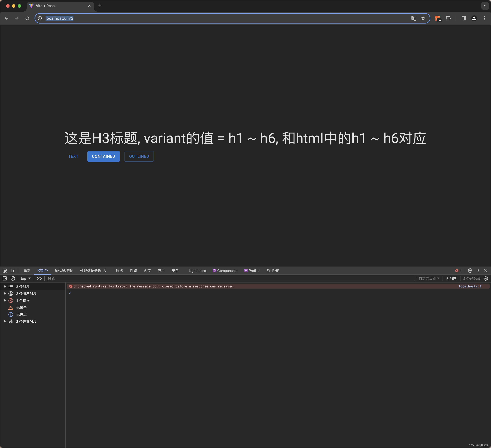Image resolution: width=491 pixels, height=448 pixels.
Task: Open the Extensions puzzle icon
Action: coord(448,18)
